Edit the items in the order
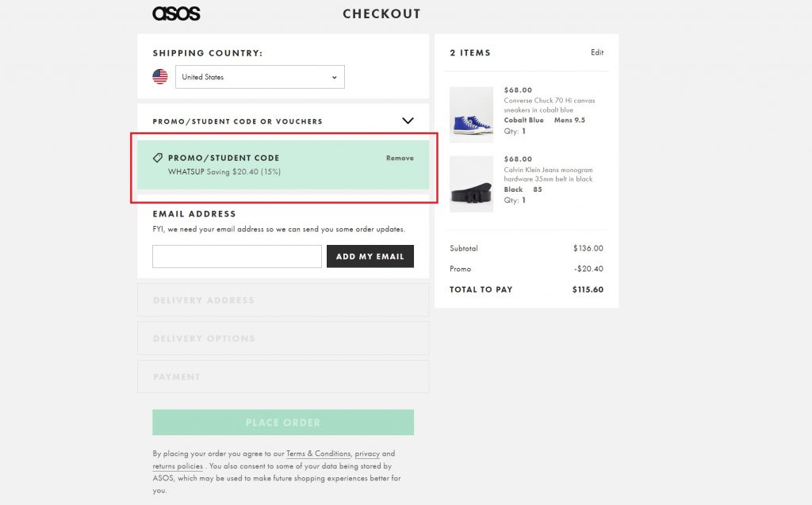 point(597,52)
